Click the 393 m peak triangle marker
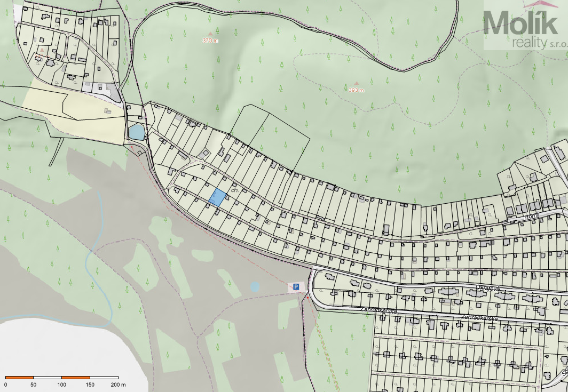The image size is (568, 392). (x=357, y=83)
